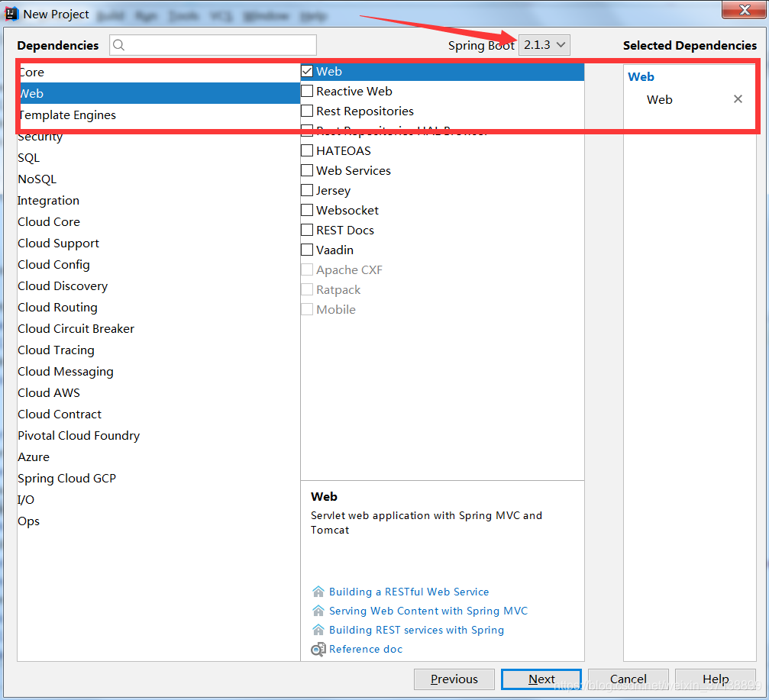Click the Reference doc icon
Screen dimensions: 769x700
coord(318,649)
